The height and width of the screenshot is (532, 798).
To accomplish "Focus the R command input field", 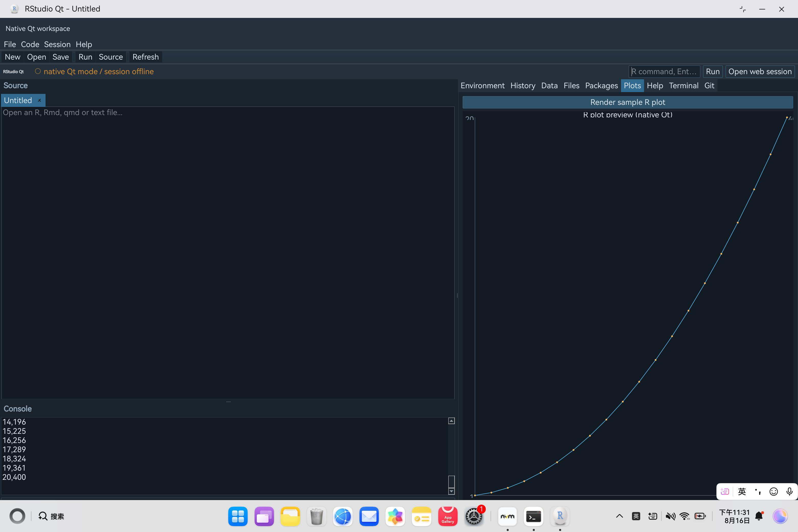I will tap(664, 72).
